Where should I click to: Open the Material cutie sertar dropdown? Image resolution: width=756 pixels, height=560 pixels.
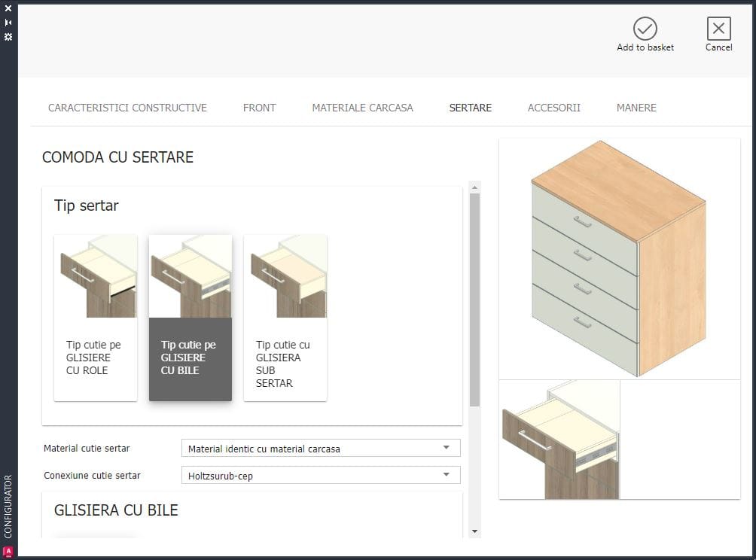click(321, 448)
